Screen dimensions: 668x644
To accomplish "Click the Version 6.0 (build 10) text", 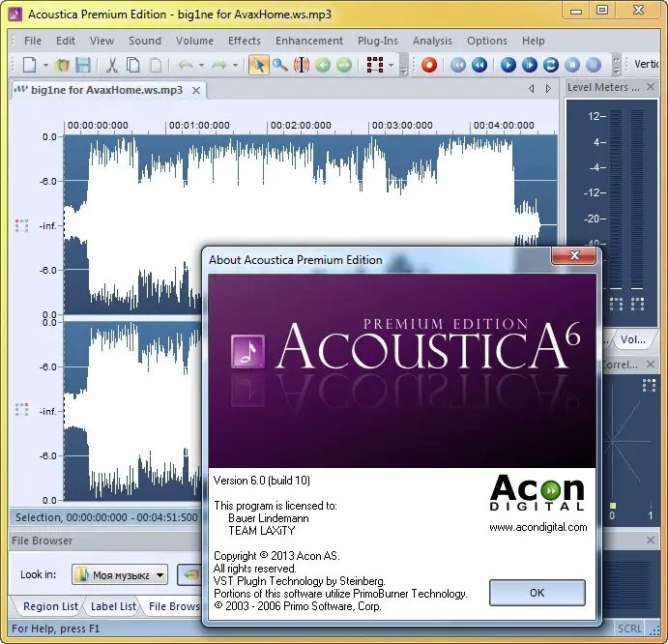I will coord(262,481).
